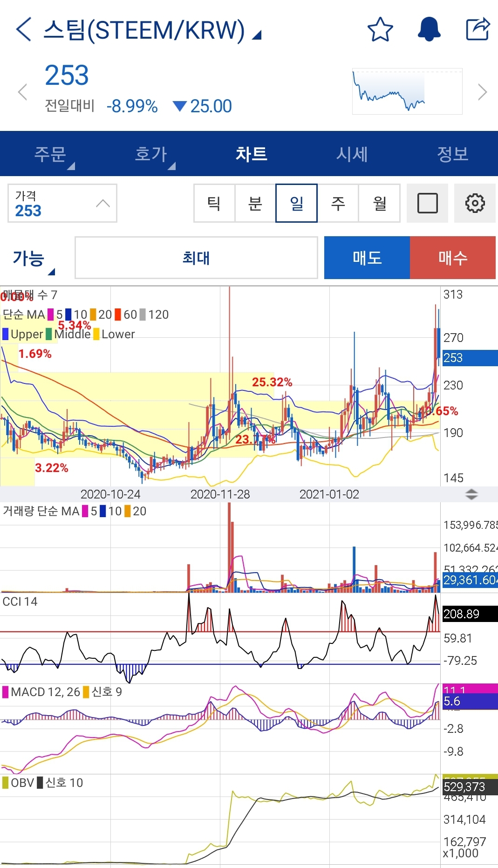The image size is (498, 868).
Task: Switch to the 차트 tab
Action: [x=251, y=154]
